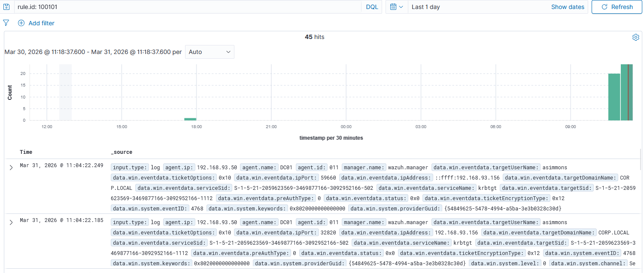Image resolution: width=644 pixels, height=273 pixels.
Task: Click krbtgt service name in the 11:04:22.185 row
Action: [463, 243]
